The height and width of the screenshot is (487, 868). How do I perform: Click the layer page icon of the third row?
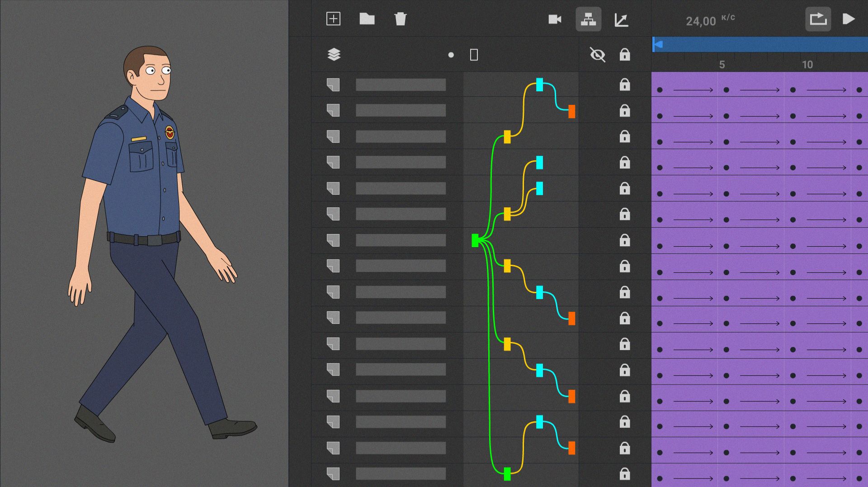pos(333,136)
